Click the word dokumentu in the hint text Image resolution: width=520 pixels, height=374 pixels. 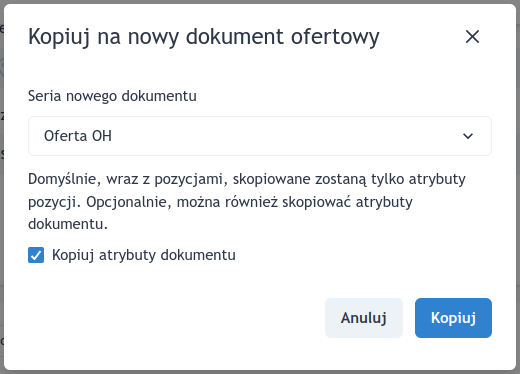pos(68,224)
